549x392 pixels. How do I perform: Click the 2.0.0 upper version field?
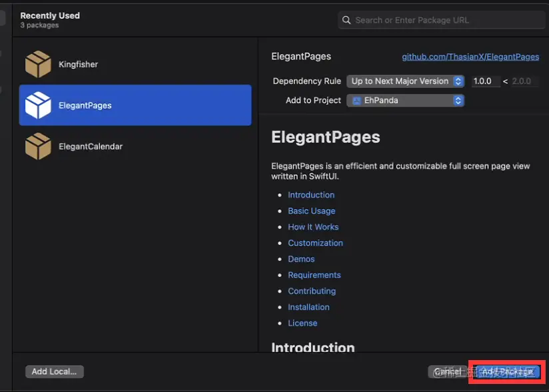[x=524, y=81]
